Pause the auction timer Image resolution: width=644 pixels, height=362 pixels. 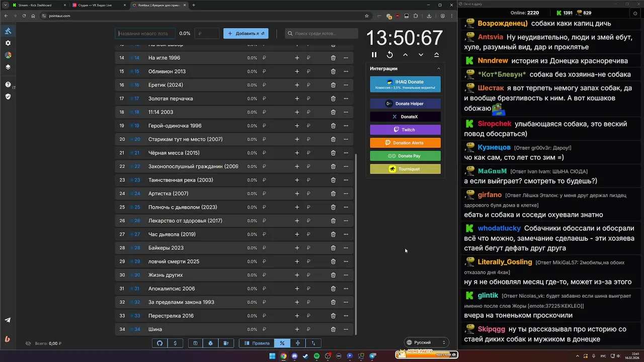(x=374, y=55)
